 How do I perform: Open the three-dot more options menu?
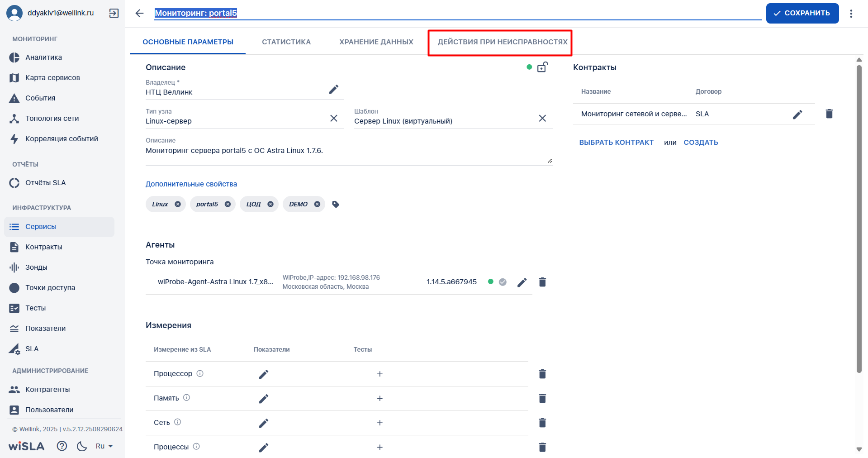coord(851,14)
